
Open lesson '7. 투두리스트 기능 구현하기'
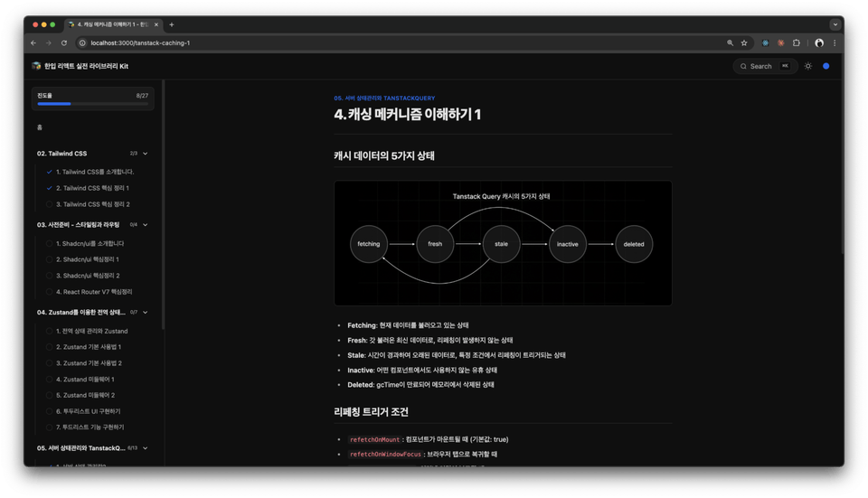point(90,428)
